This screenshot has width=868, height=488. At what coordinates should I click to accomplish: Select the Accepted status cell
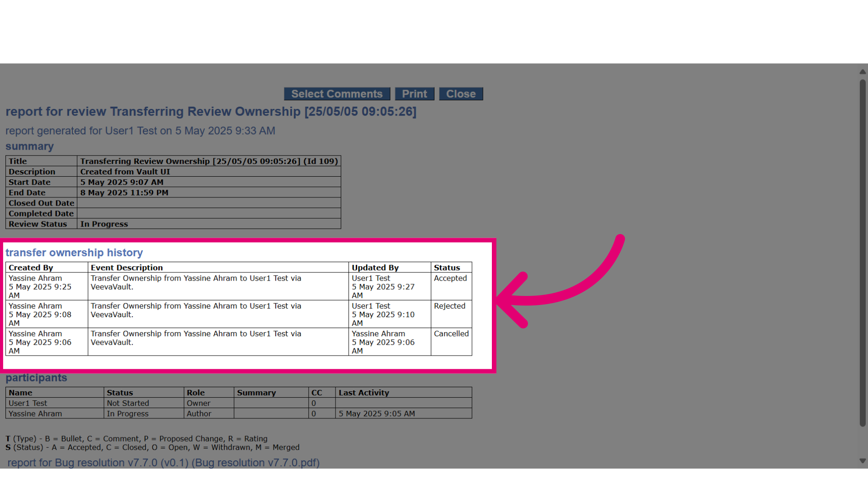(x=451, y=286)
